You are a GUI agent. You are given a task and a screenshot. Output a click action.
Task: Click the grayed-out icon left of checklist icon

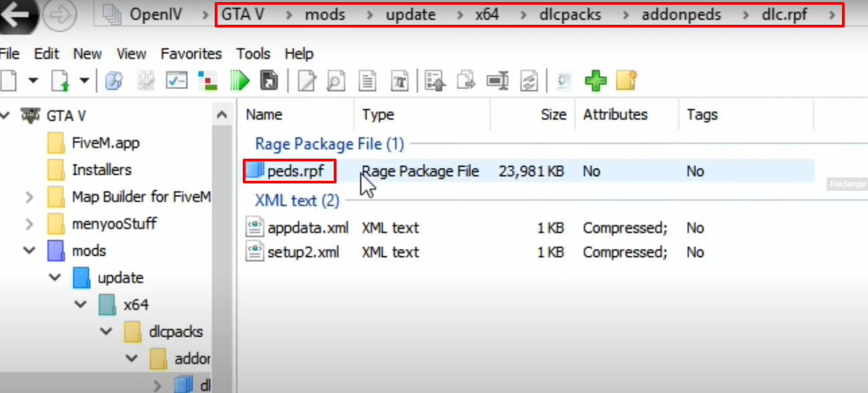146,81
